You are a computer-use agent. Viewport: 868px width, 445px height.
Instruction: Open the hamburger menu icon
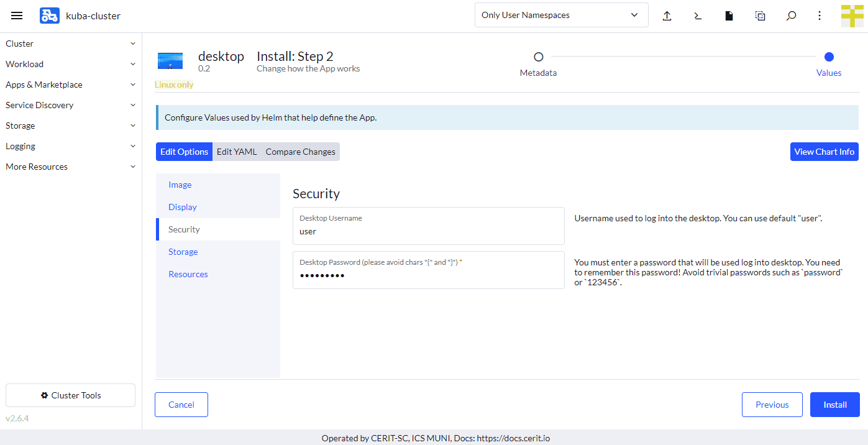pyautogui.click(x=17, y=16)
